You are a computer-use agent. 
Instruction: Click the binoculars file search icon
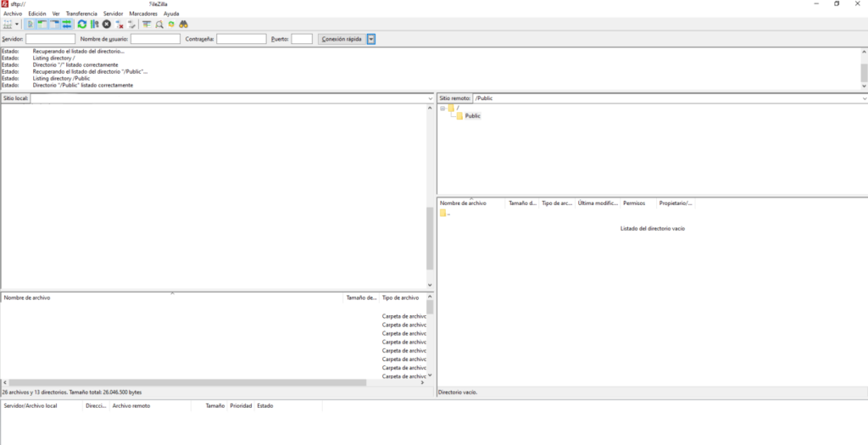pyautogui.click(x=182, y=25)
